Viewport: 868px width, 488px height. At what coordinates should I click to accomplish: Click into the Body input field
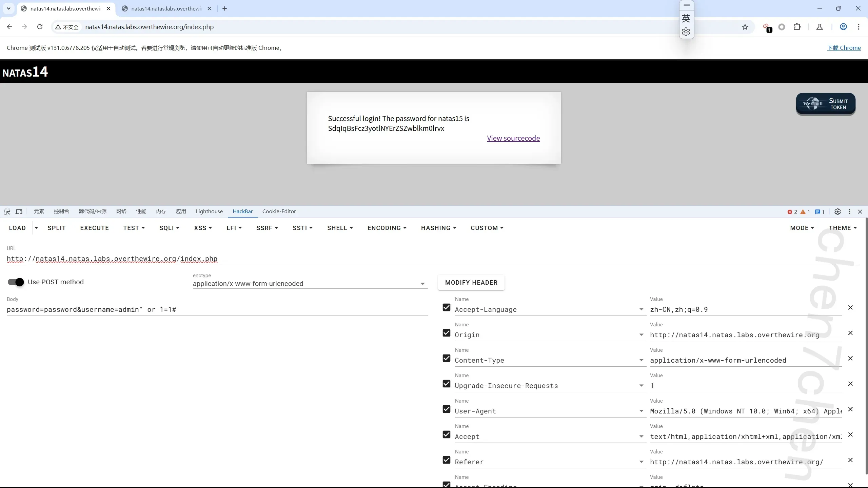click(x=217, y=309)
